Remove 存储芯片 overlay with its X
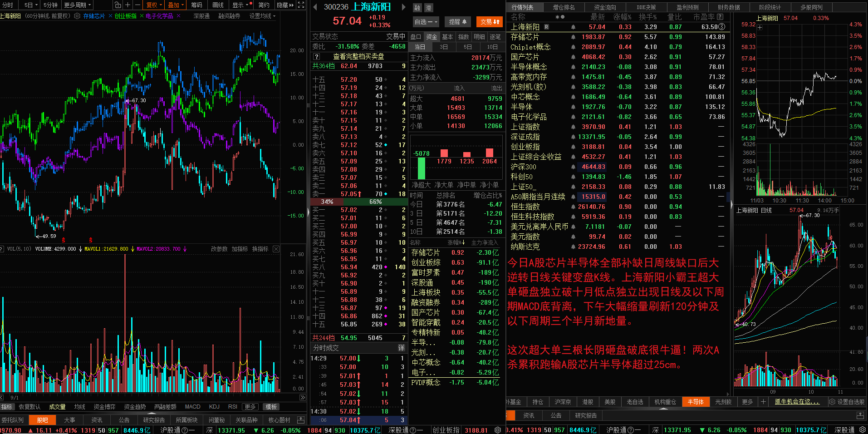Screen dimensions: 868x434 110,16
